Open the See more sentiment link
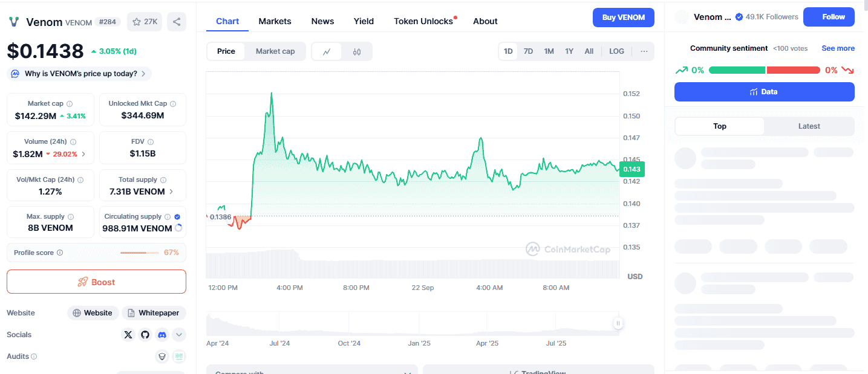The width and height of the screenshot is (868, 374). click(838, 48)
